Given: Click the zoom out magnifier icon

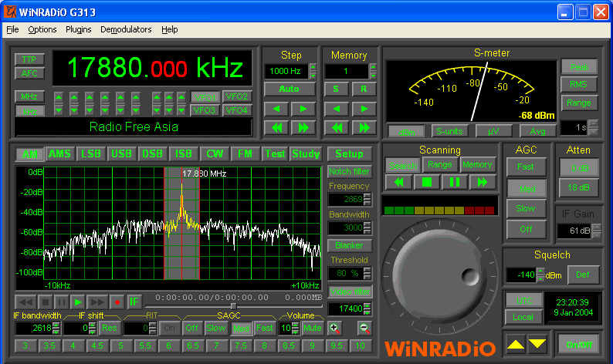Looking at the screenshot, I should [x=364, y=328].
